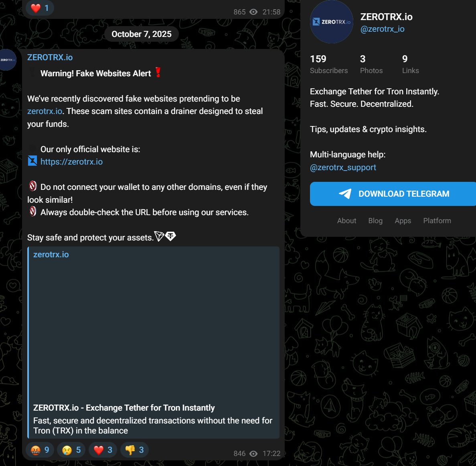Click the 9 Links counter
This screenshot has height=466, width=476.
[410, 64]
